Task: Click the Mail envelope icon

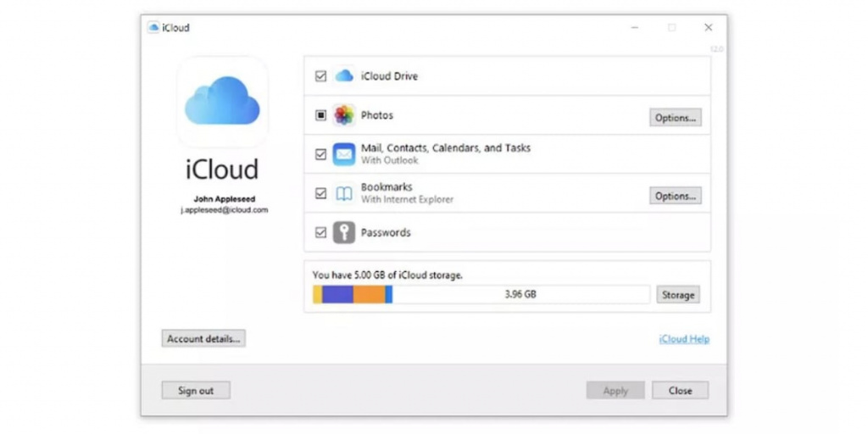Action: coord(344,154)
